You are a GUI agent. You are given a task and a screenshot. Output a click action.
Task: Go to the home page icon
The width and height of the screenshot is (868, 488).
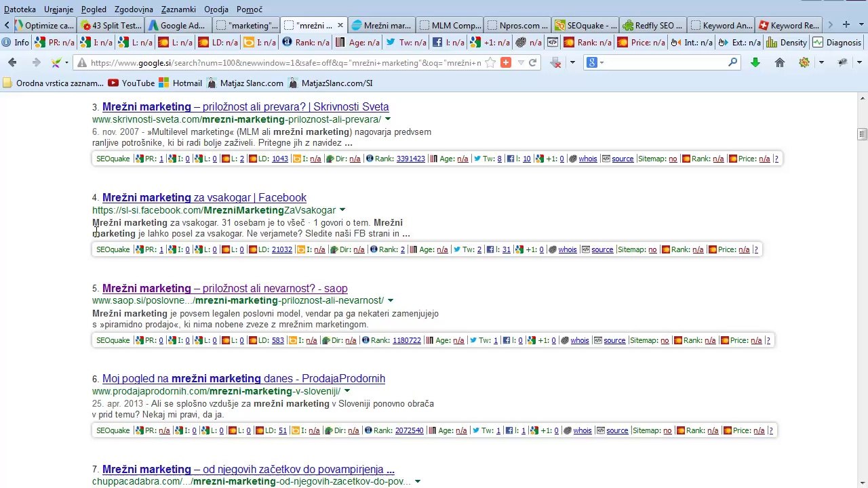pyautogui.click(x=780, y=62)
